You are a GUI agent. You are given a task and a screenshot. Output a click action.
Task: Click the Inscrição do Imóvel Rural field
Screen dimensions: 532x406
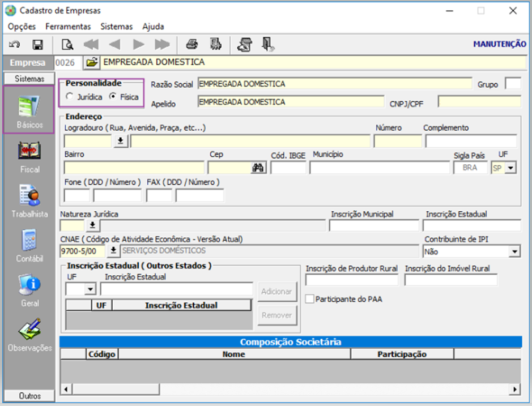tap(451, 280)
